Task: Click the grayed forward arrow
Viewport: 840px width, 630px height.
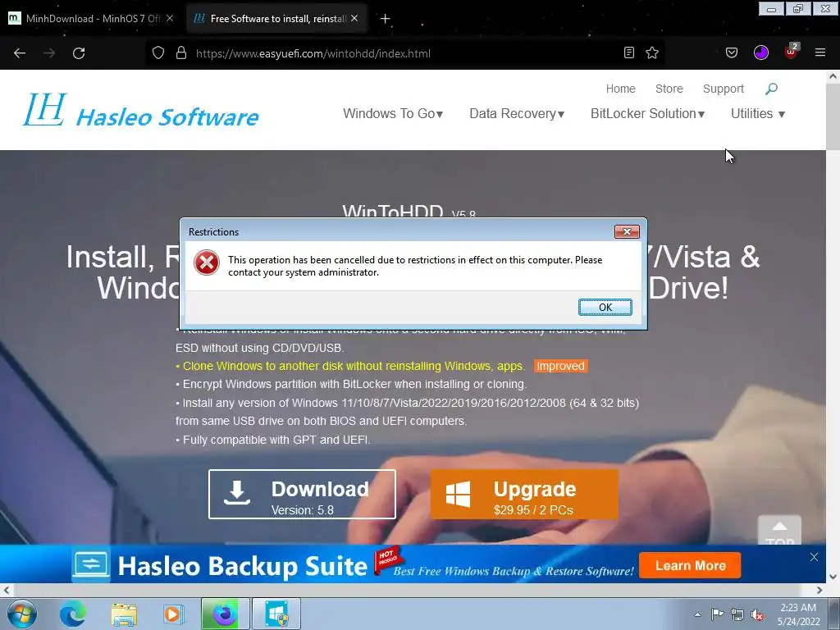Action: [x=49, y=53]
